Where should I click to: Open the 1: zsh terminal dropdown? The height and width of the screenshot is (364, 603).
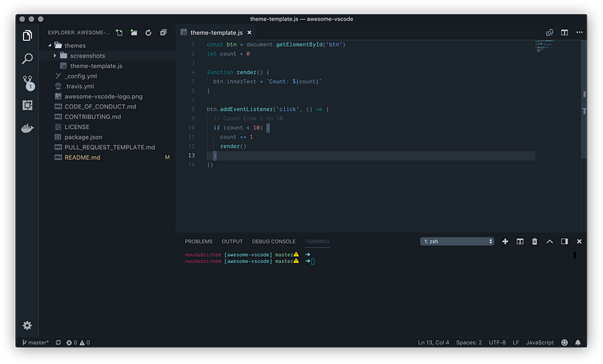tap(457, 241)
